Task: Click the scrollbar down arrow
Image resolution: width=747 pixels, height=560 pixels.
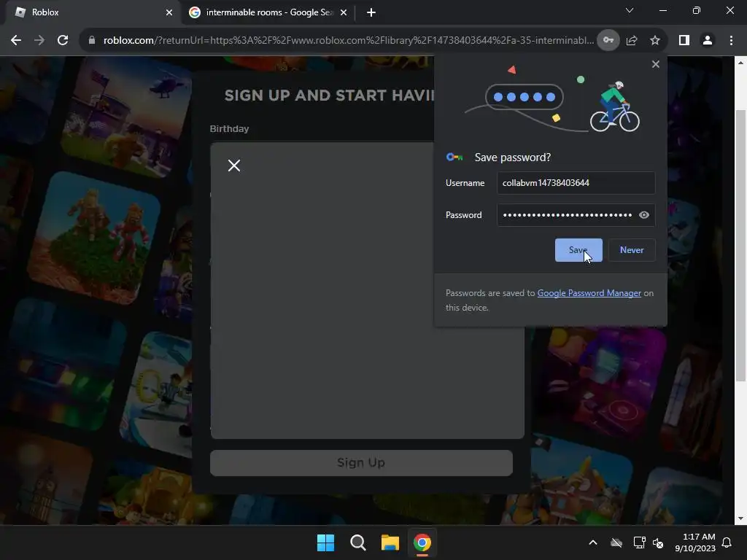Action: pyautogui.click(x=740, y=518)
